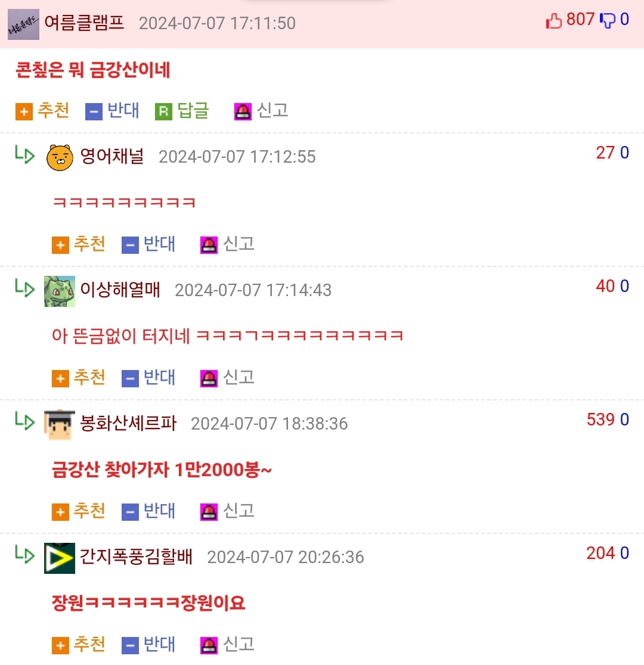Screen dimensions: 644x665
Task: Click 신고 siren icon under 봉화산셰르파's reply
Action: pos(209,512)
